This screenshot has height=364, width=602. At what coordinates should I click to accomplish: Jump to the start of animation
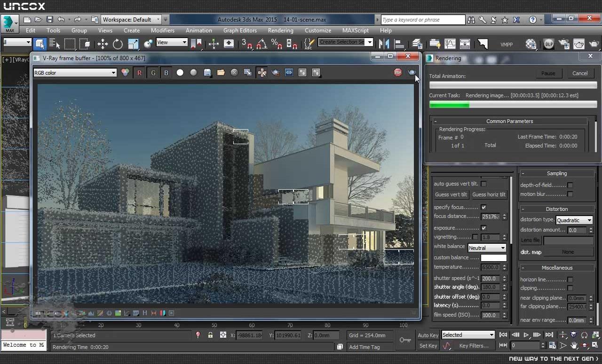(x=503, y=335)
